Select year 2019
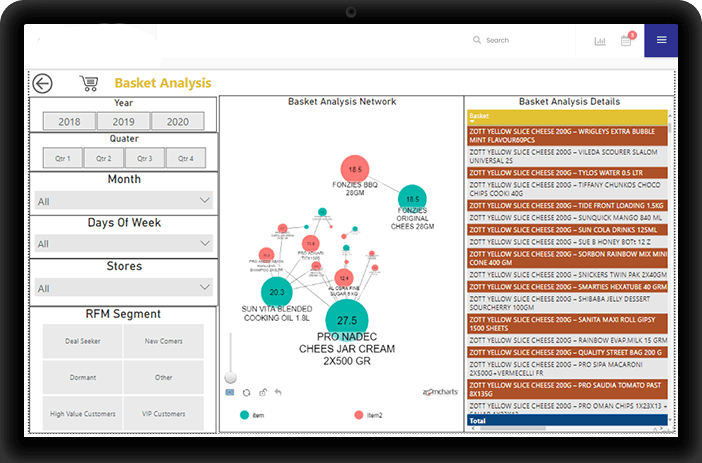This screenshot has width=702, height=463. (x=124, y=121)
